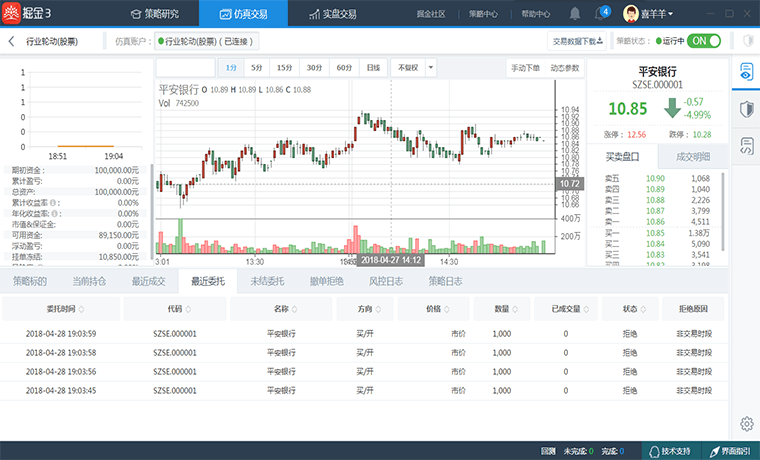The width and height of the screenshot is (760, 460).
Task: Open the document-eye sidebar icon
Action: pos(746,72)
